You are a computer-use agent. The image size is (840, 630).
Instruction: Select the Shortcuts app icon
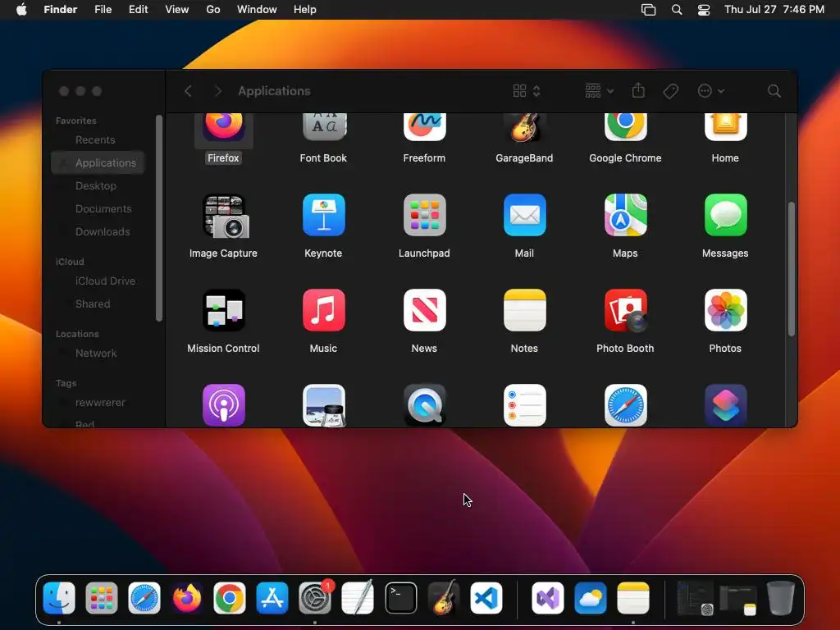725,405
